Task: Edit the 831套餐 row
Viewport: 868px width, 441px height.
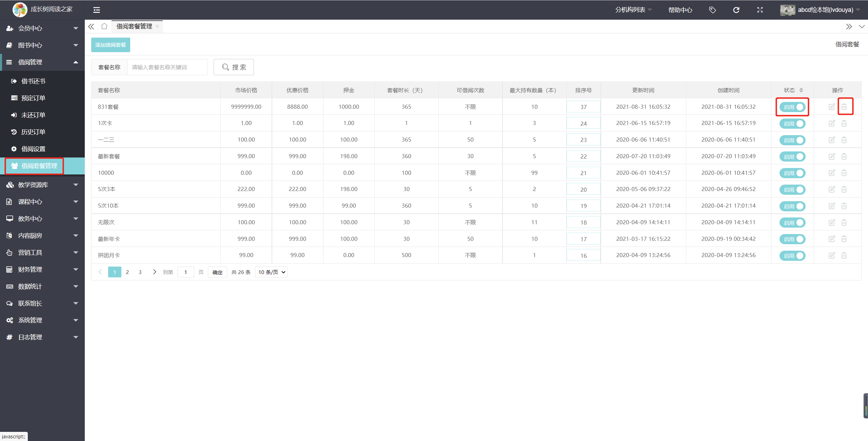Action: (832, 107)
